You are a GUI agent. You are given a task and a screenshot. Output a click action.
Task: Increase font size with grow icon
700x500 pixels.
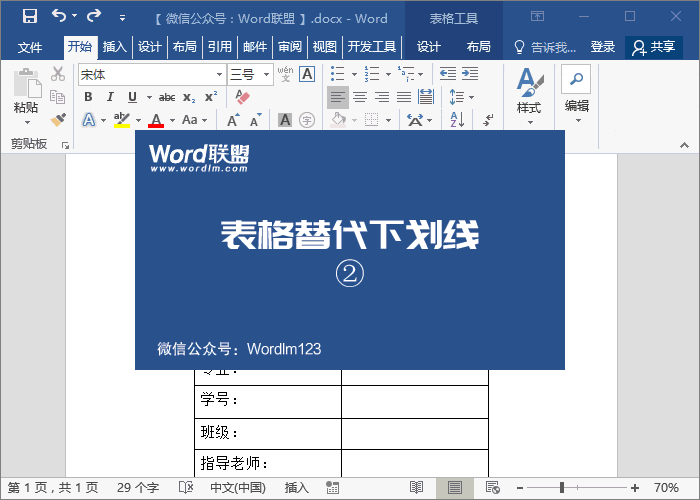233,120
